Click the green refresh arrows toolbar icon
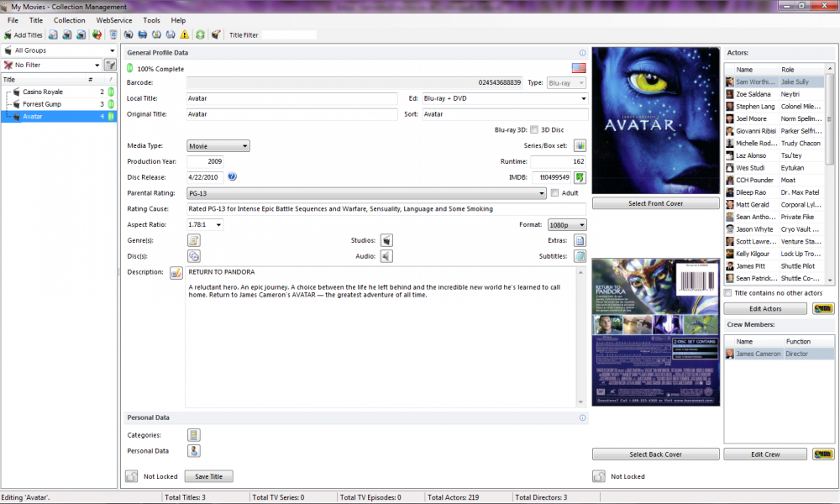 click(200, 35)
